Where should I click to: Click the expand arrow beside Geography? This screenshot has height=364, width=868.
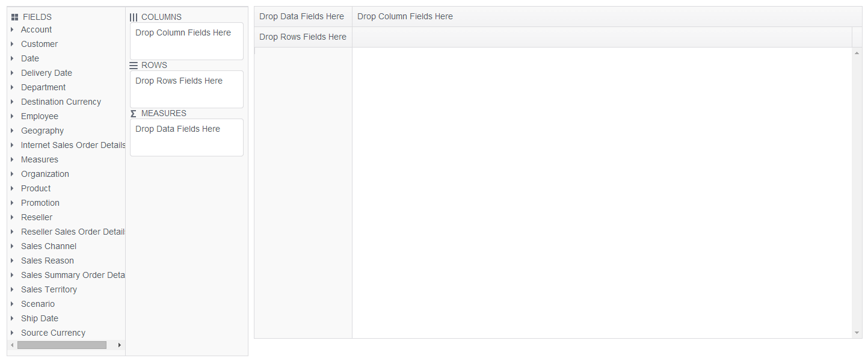coord(13,131)
